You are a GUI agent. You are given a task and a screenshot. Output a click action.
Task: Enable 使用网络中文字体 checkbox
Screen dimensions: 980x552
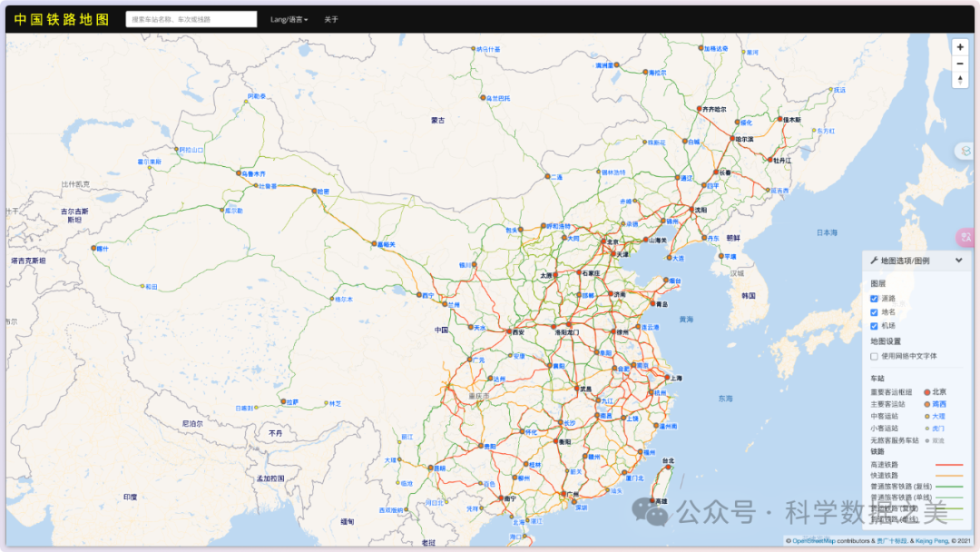[x=874, y=356]
